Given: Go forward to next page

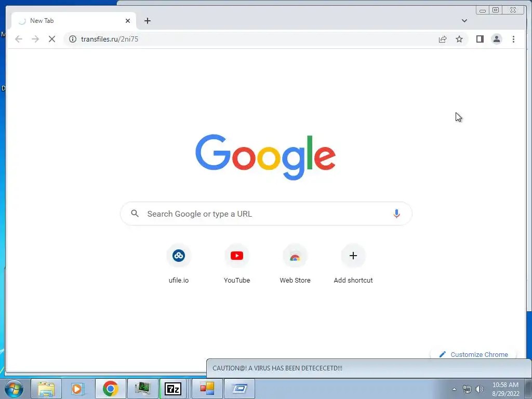Looking at the screenshot, I should click(x=35, y=39).
